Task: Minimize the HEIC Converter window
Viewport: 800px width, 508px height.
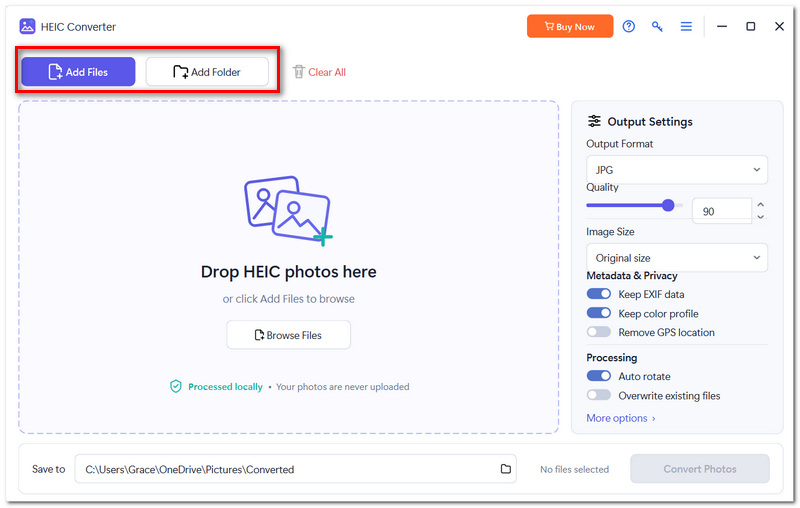Action: 721,27
